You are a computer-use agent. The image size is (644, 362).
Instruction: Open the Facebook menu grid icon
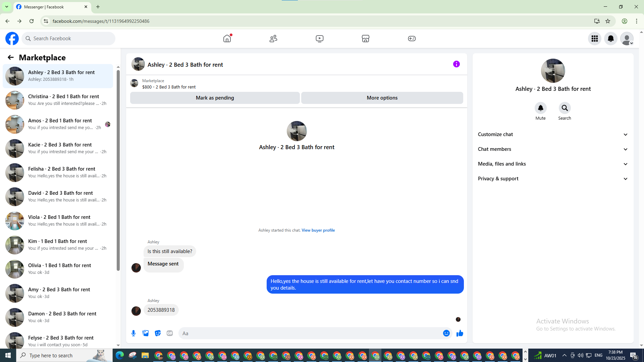tap(594, 39)
